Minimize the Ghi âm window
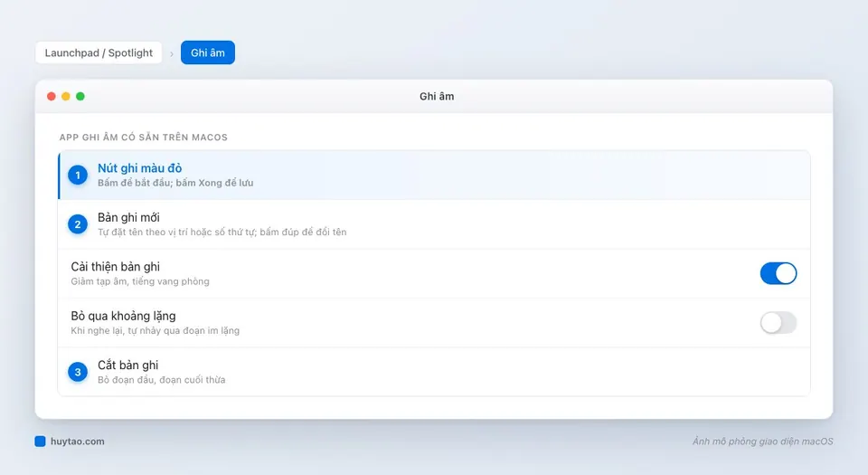 point(66,96)
